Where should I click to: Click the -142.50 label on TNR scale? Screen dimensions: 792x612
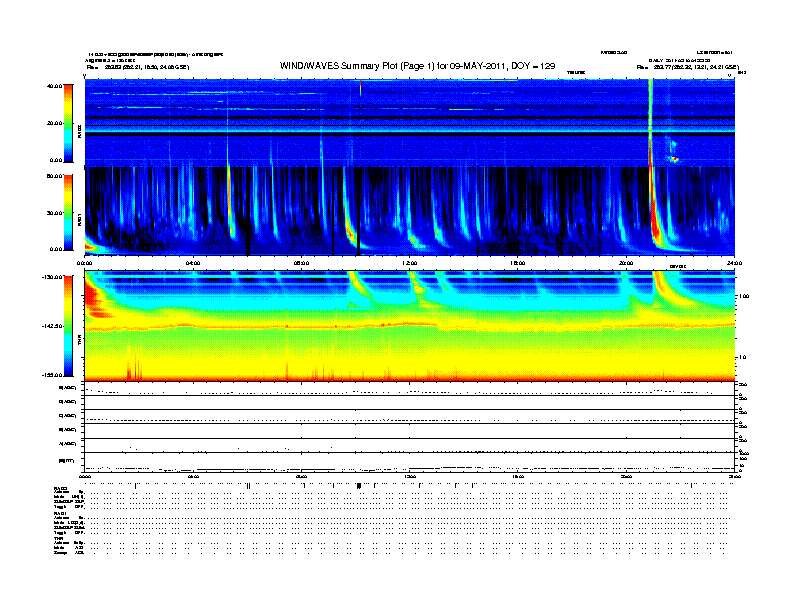[x=52, y=326]
